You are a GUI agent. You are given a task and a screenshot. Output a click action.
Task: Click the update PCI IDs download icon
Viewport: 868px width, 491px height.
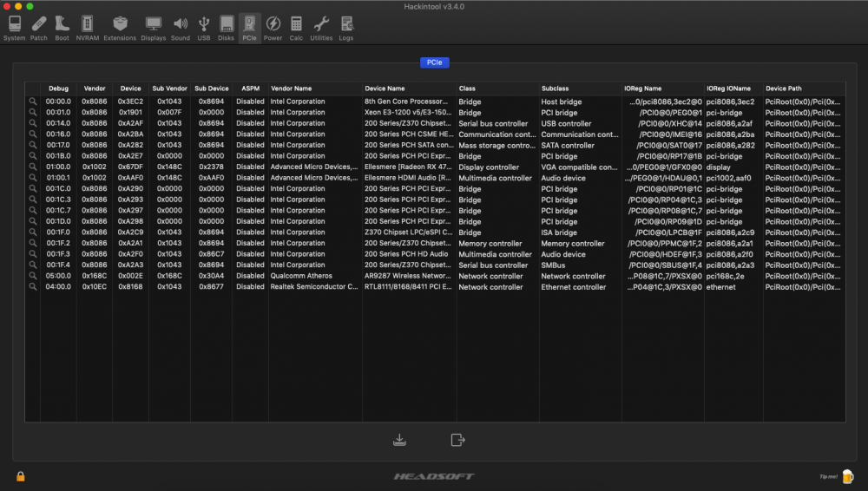(x=399, y=440)
